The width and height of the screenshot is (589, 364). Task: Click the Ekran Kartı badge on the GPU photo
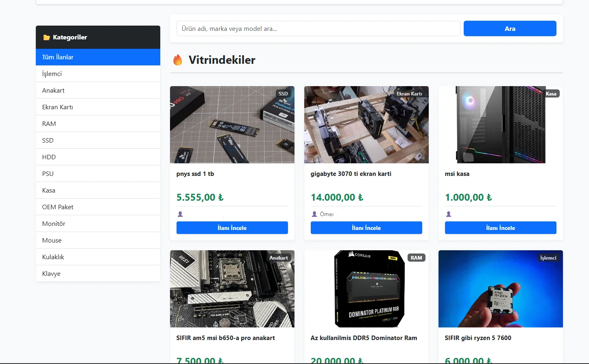click(x=409, y=93)
